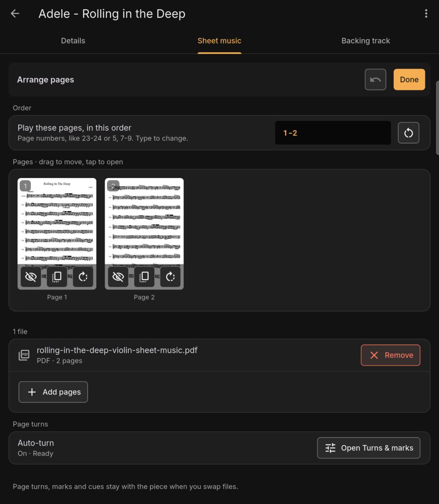
Task: Click the vertical scrollbar on right
Action: pos(437,117)
